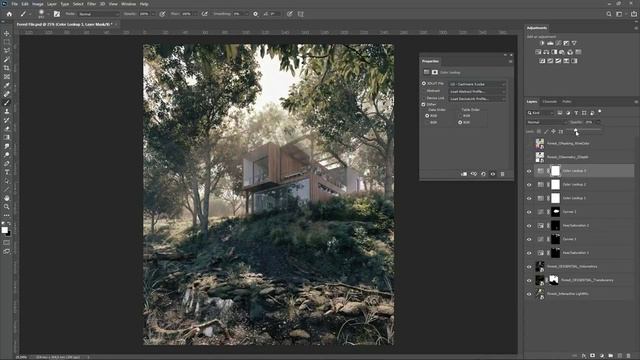This screenshot has width=640, height=360.
Task: Switch to the Paths tab
Action: 567,102
